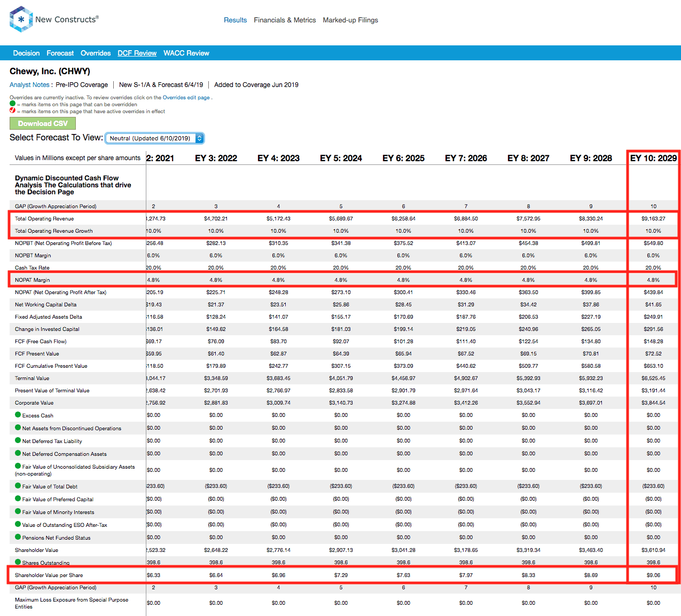Click the EY 10: 2029 column header
This screenshot has width=681, height=616.
653,158
